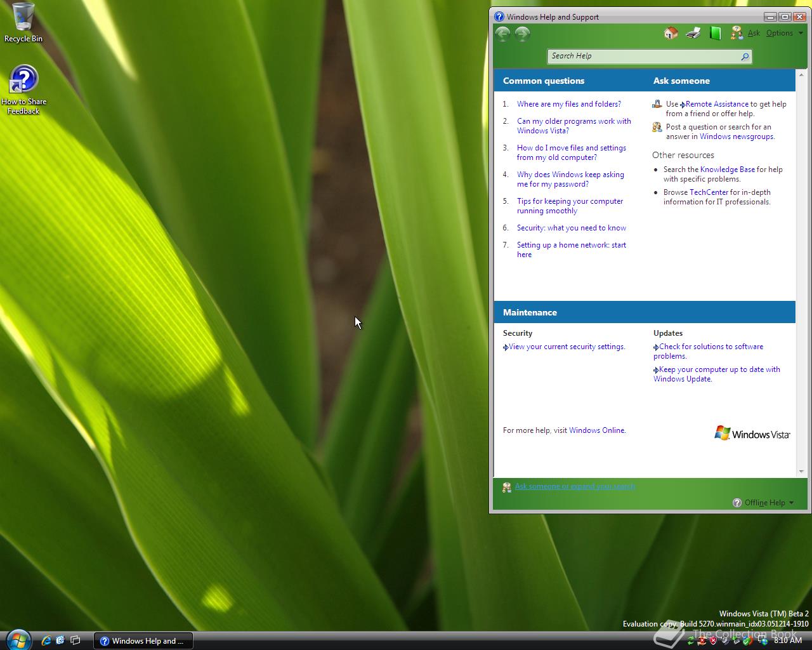Maximize the Windows Help and Support window
This screenshot has height=650, width=812.
785,17
